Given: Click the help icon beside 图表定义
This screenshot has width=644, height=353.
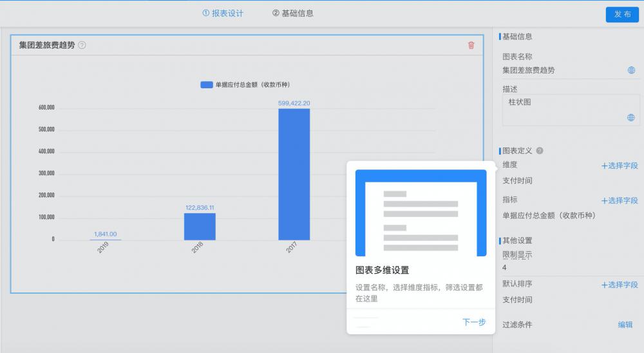Looking at the screenshot, I should (540, 151).
